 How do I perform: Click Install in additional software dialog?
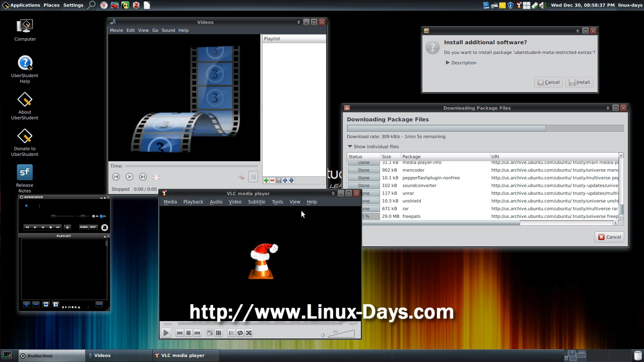point(579,82)
